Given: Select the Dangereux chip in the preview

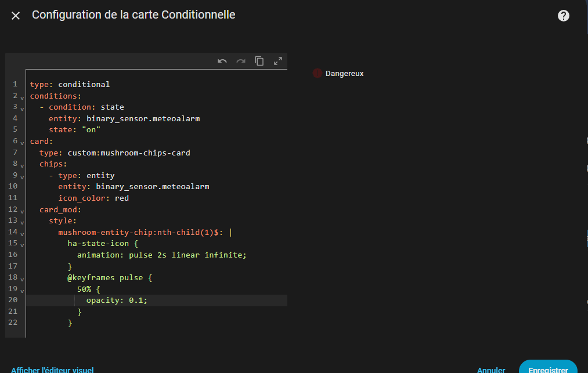Looking at the screenshot, I should pos(344,73).
